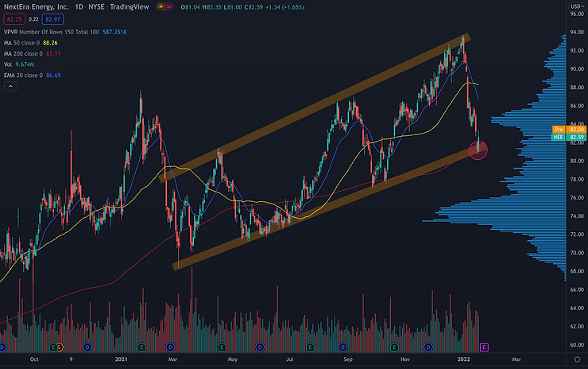Click the Oct label on the time axis
Viewport: 588px width, 369px height.
[34, 359]
